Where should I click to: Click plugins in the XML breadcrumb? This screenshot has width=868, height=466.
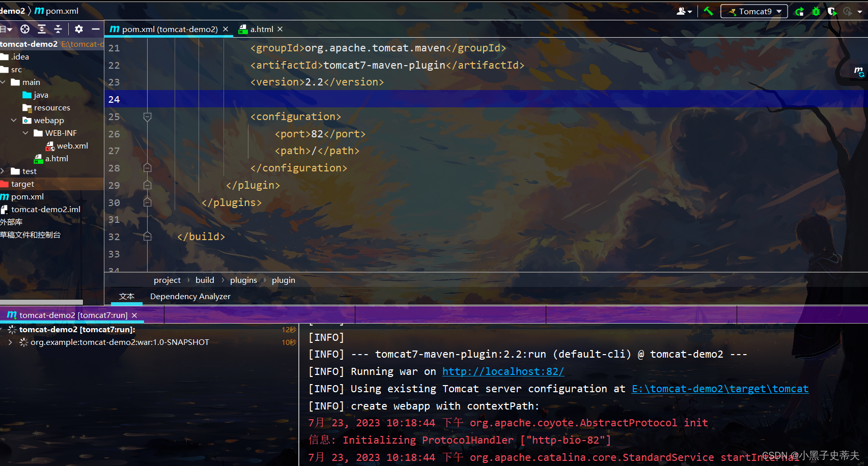(x=243, y=280)
